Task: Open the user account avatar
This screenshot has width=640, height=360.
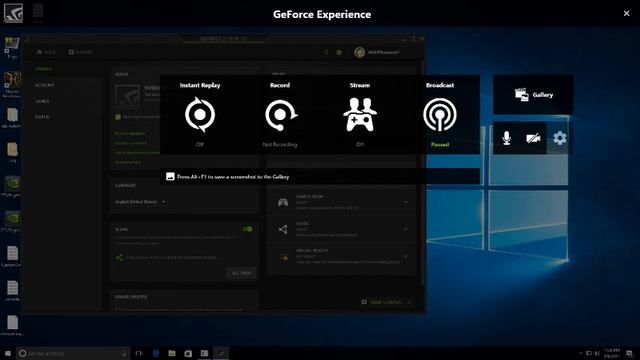Action: 360,52
